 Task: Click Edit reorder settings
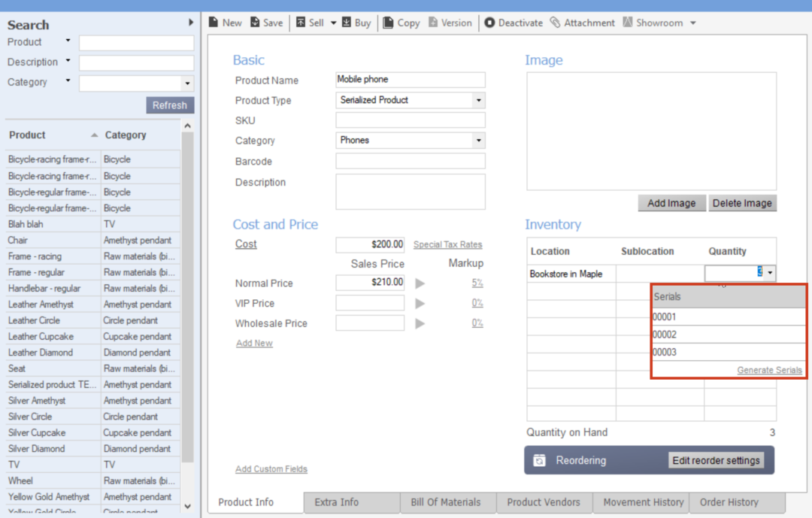tap(716, 460)
